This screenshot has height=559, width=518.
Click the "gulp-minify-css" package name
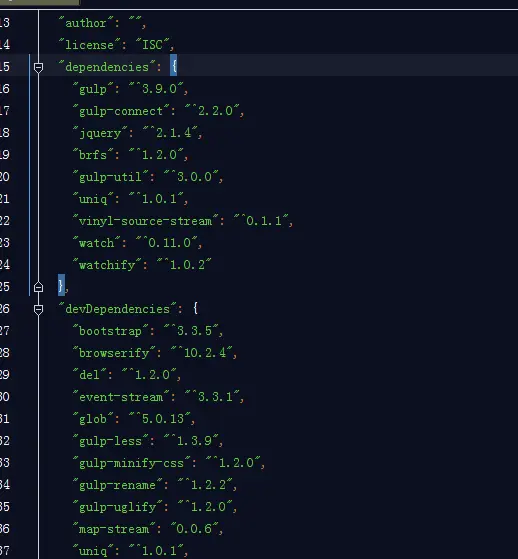[x=132, y=463]
